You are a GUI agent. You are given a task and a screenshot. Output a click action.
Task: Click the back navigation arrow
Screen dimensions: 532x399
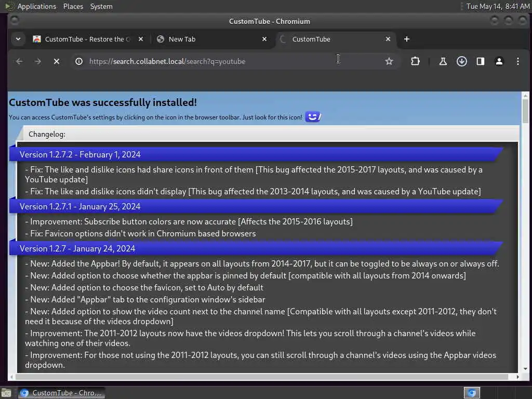coord(19,61)
